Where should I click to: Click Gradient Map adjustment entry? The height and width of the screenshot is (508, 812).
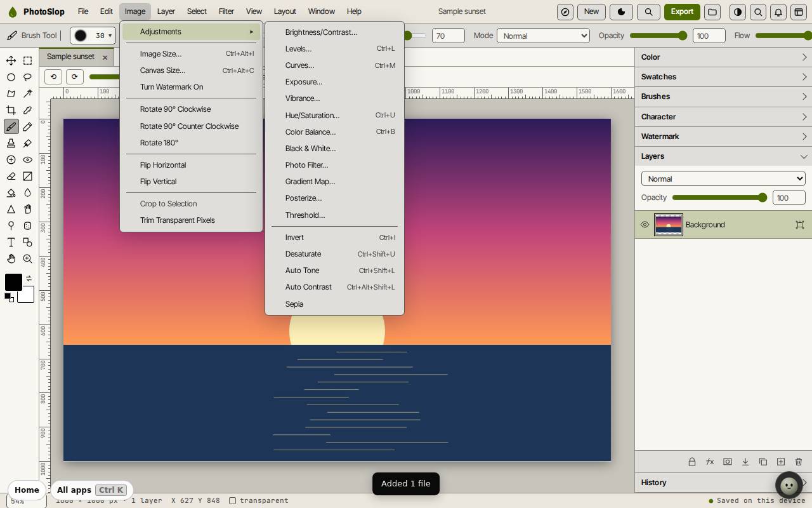334,182
